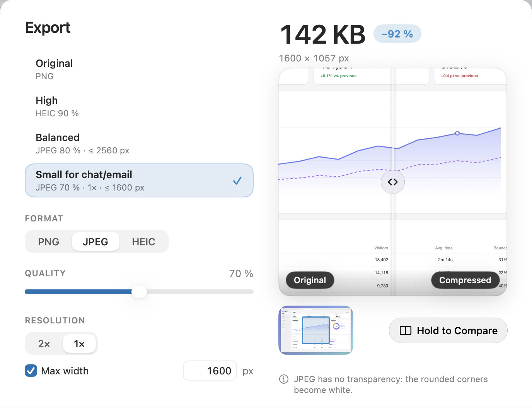Click the max width field showing 1600
The height and width of the screenshot is (408, 532).
pyautogui.click(x=210, y=371)
